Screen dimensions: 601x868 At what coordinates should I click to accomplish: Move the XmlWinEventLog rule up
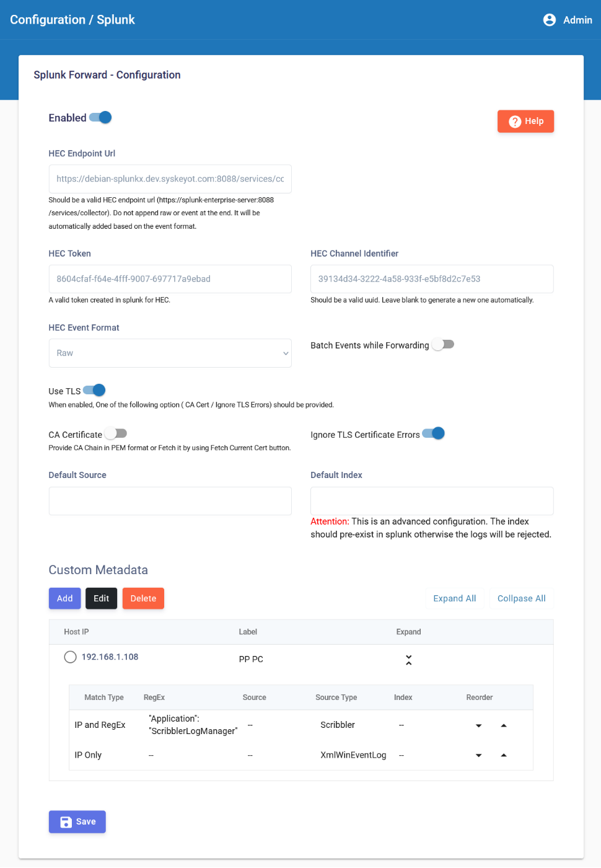pos(504,755)
